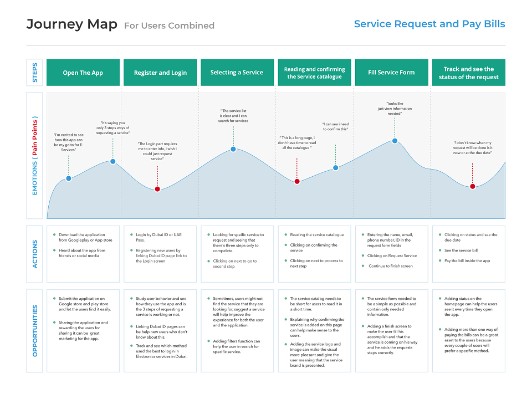The image size is (532, 399).
Task: Click the blue dot under 'I'm excited' quote
Action: (69, 178)
